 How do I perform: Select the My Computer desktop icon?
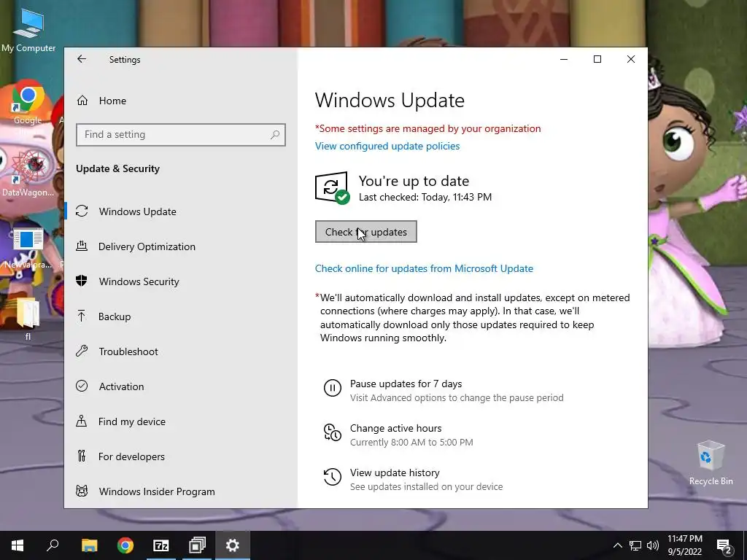click(x=28, y=31)
